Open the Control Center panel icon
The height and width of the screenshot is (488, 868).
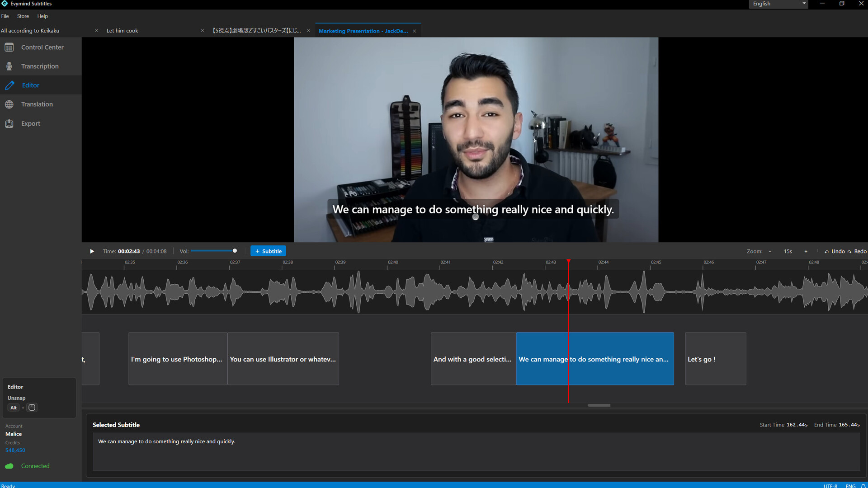(9, 47)
